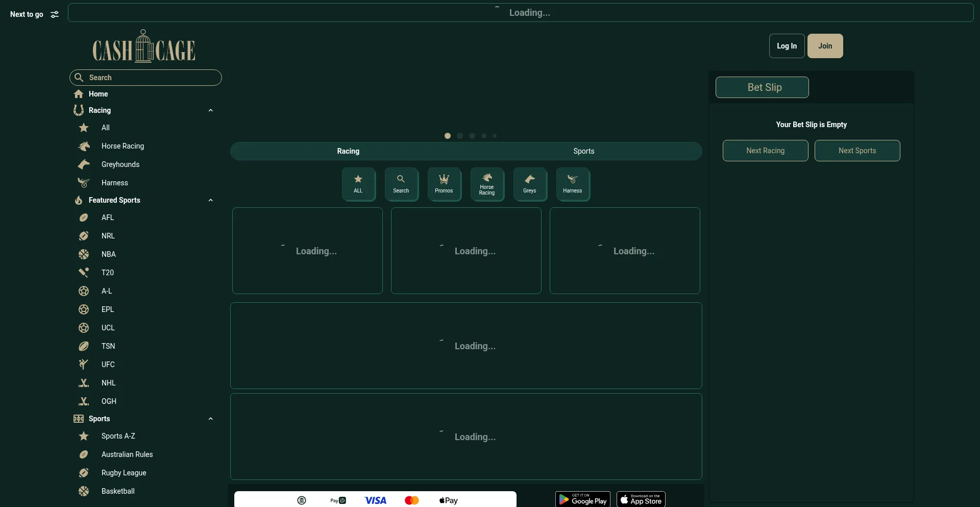Click the Home house icon

point(79,94)
